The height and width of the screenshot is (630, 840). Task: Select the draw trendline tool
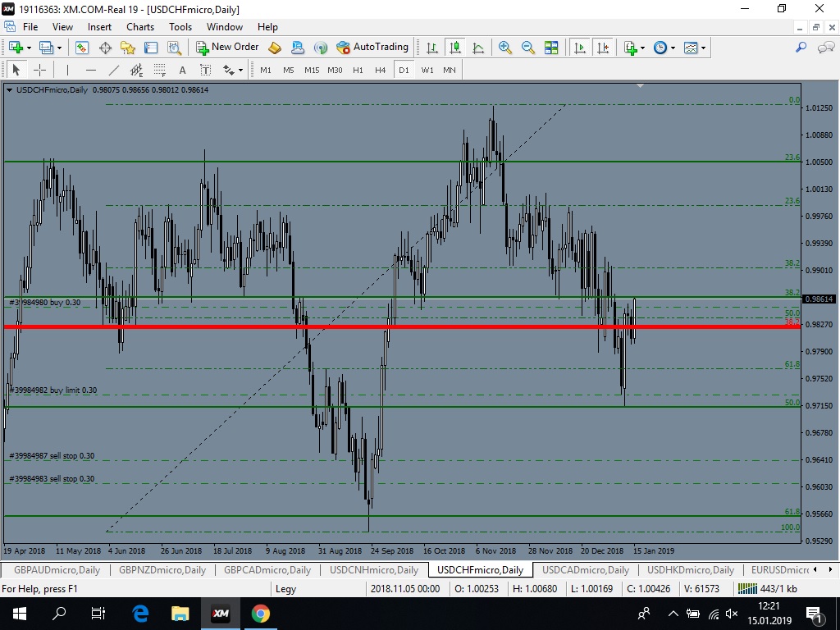[114, 70]
